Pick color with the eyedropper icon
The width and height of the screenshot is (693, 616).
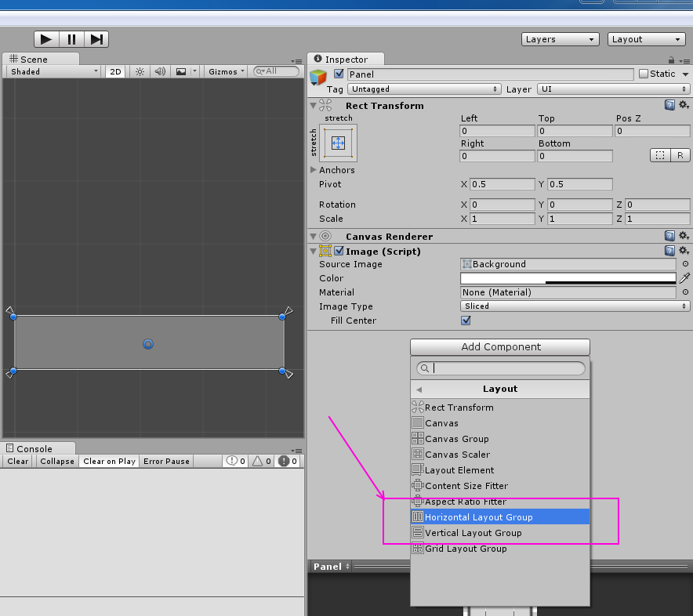684,278
